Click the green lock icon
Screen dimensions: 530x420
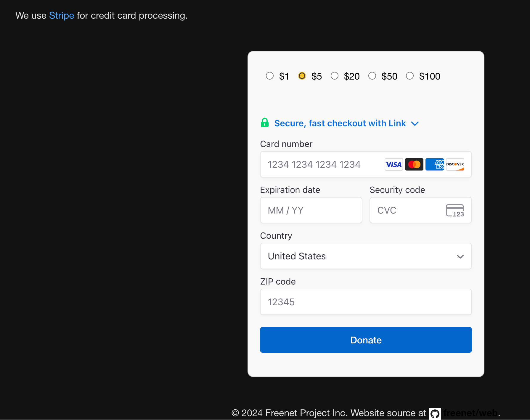coord(265,122)
